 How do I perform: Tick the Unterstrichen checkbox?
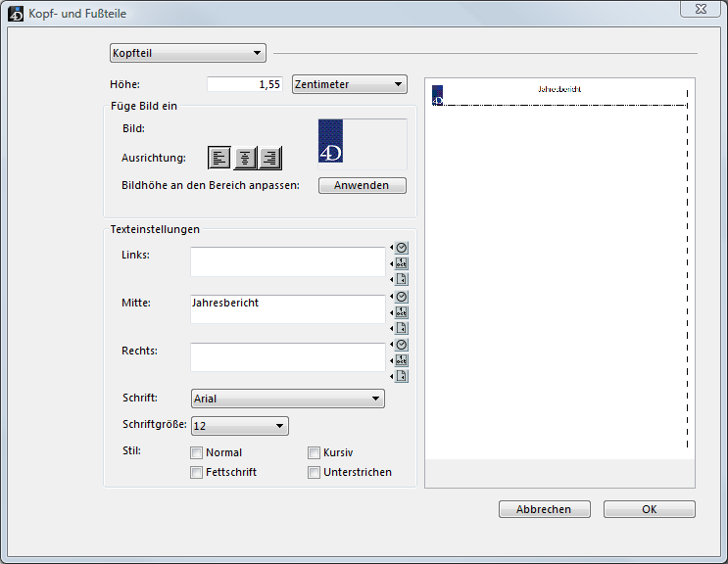click(315, 473)
